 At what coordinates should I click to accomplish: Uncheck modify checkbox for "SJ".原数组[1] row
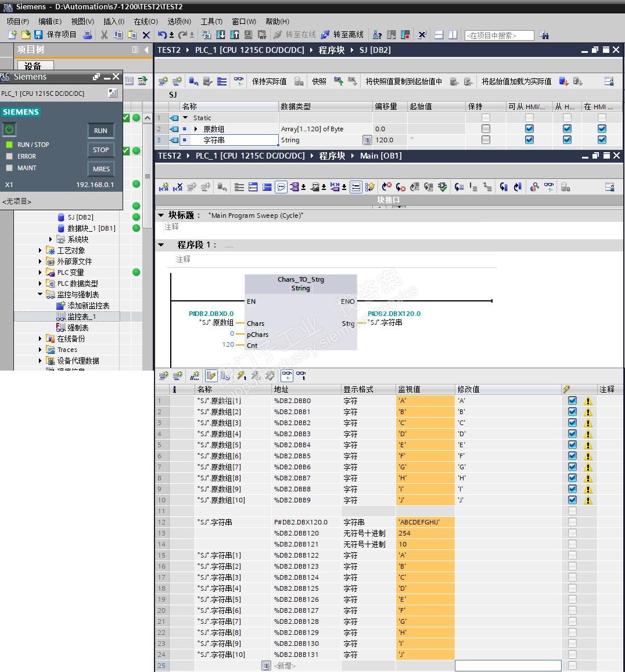pos(572,401)
